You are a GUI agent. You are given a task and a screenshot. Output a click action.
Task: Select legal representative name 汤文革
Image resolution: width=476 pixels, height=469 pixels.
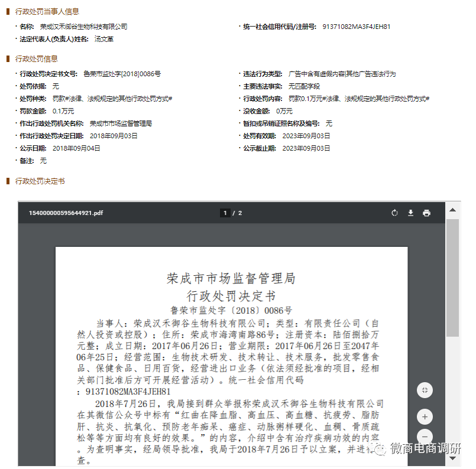pyautogui.click(x=104, y=39)
